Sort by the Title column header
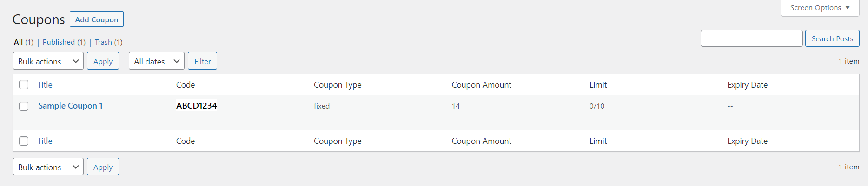 click(45, 85)
